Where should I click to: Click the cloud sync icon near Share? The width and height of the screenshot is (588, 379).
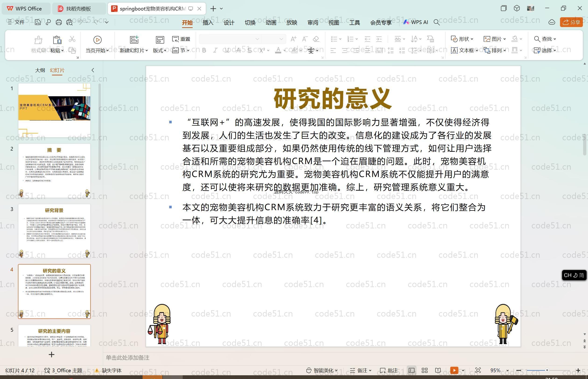click(552, 22)
